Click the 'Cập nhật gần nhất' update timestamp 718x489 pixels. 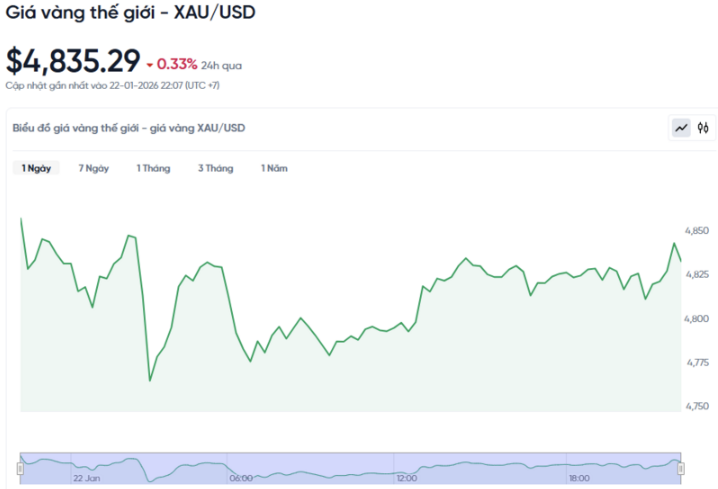pyautogui.click(x=113, y=87)
